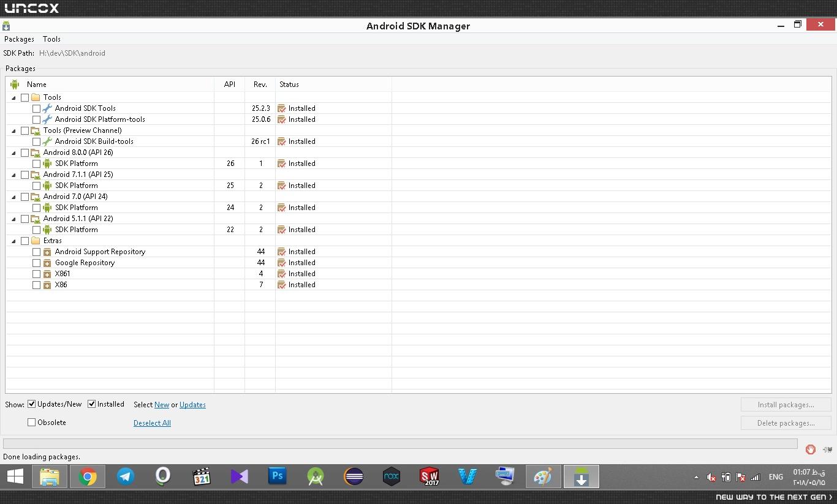Click the Updates link to select updates
The image size is (837, 504).
tap(192, 405)
